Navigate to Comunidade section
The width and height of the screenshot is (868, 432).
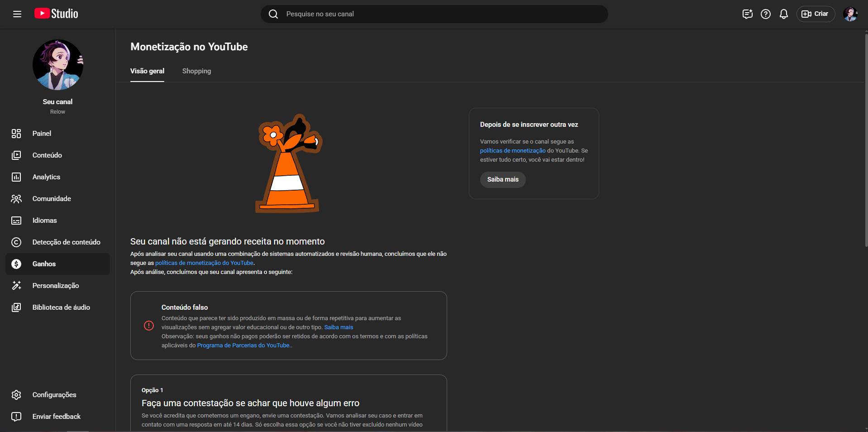click(x=57, y=199)
